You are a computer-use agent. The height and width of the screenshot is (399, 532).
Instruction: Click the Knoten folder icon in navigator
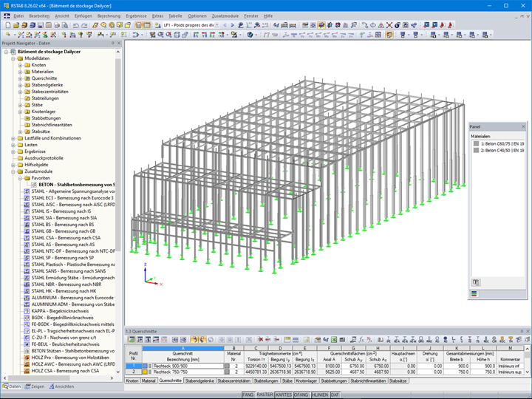(27, 65)
